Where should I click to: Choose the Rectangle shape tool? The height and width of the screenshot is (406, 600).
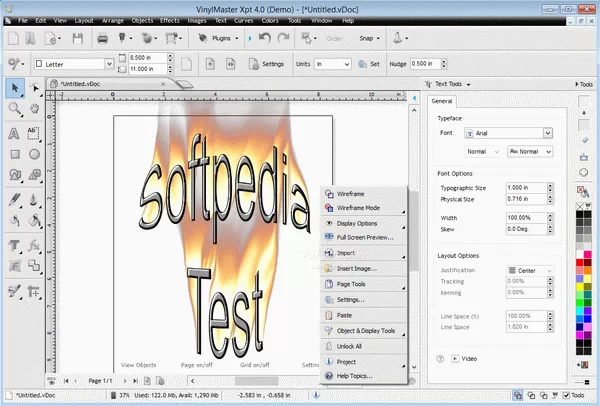point(15,155)
